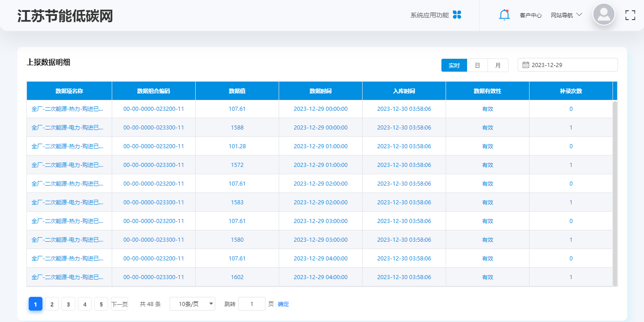This screenshot has height=322, width=644.
Task: Open the 10条/页 page size dropdown
Action: [x=192, y=303]
